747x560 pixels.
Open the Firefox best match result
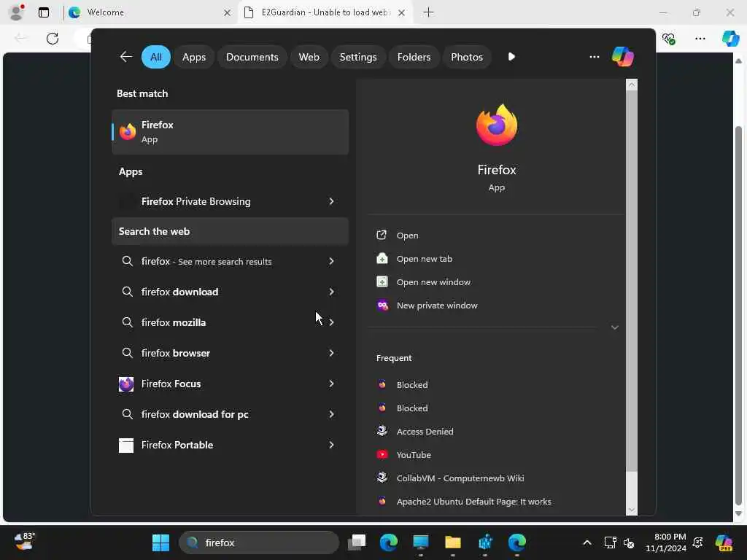[230, 132]
